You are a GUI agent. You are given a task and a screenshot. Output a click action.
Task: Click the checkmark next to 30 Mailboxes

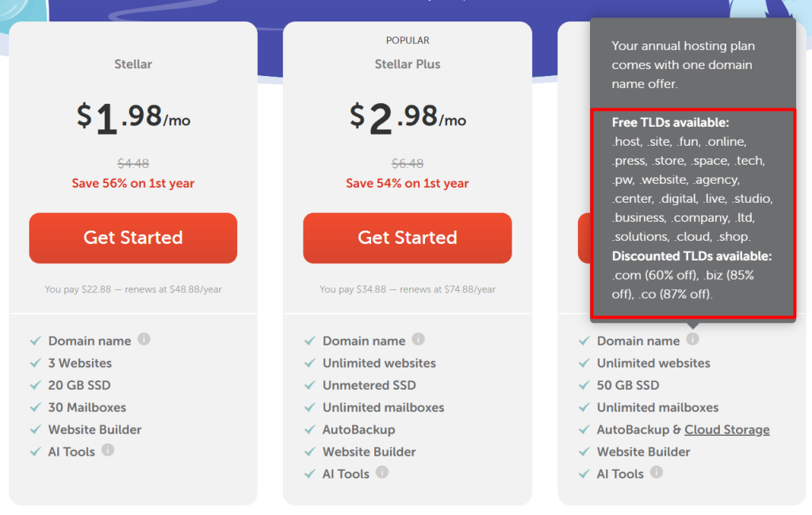35,407
